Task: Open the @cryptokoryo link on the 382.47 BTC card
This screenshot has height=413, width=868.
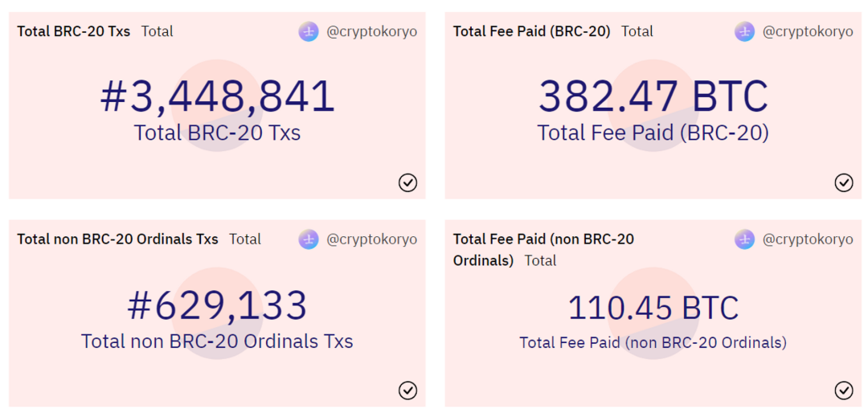Action: (x=807, y=31)
